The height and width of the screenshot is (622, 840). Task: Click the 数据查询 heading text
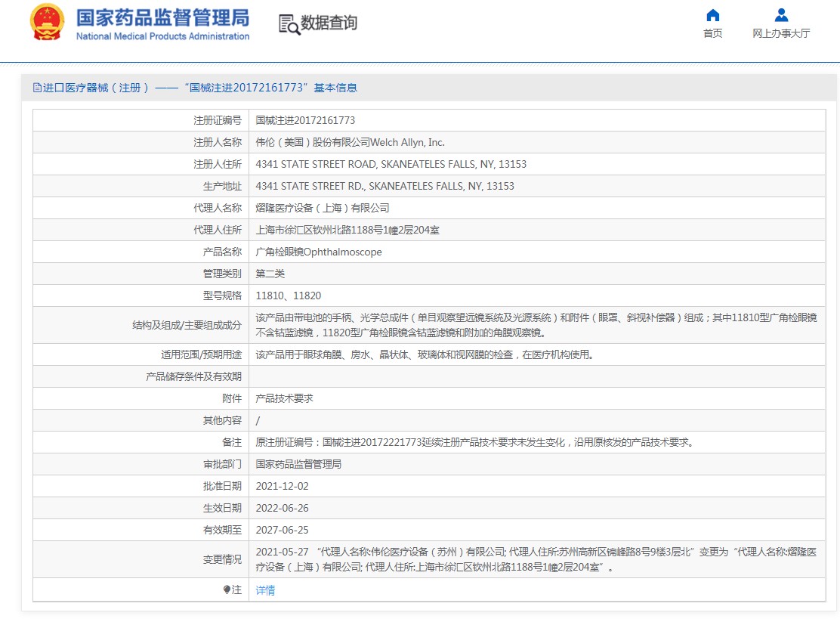pos(329,23)
